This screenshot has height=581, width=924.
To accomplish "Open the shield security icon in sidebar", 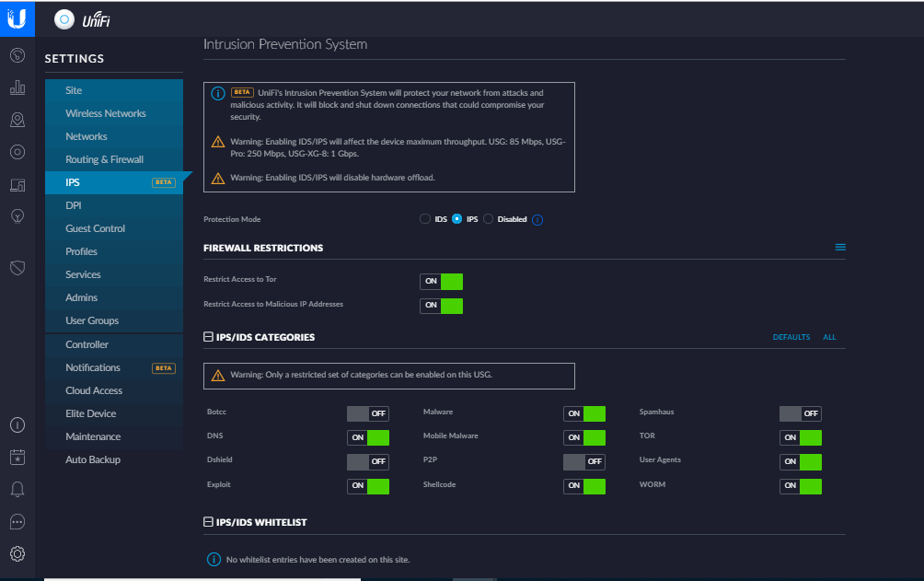I will tap(17, 268).
